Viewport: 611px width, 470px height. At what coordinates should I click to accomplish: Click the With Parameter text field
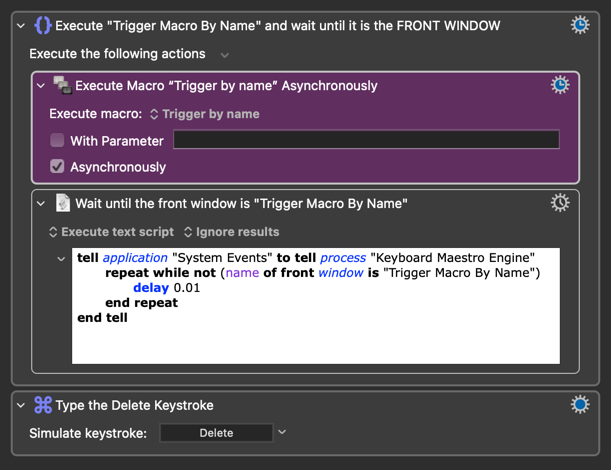pyautogui.click(x=366, y=140)
